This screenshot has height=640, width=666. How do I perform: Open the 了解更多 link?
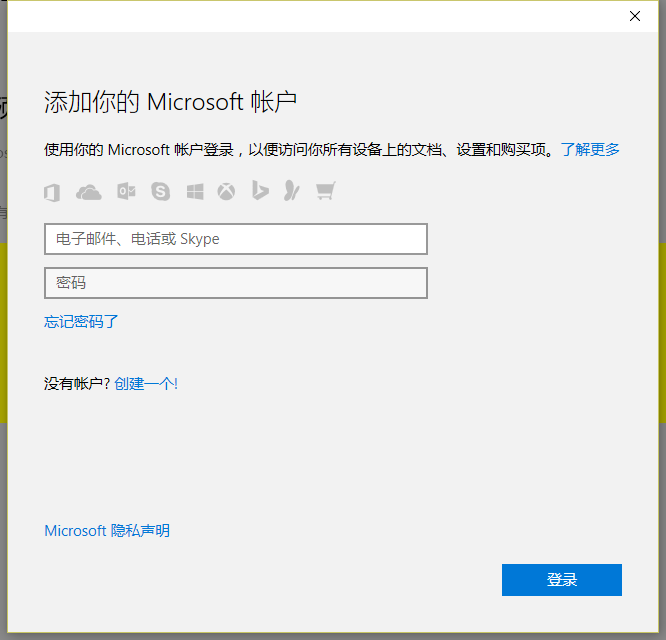point(590,149)
